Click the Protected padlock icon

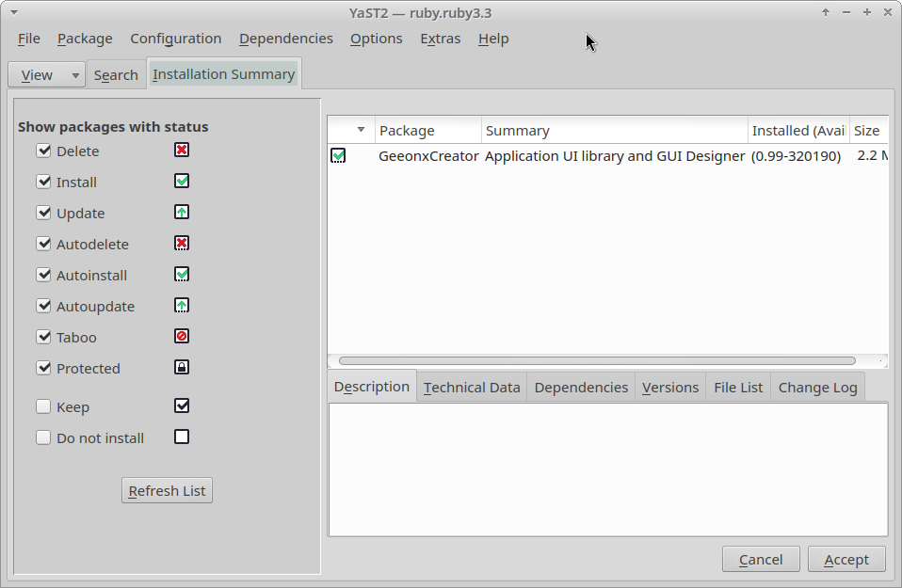[x=182, y=368]
